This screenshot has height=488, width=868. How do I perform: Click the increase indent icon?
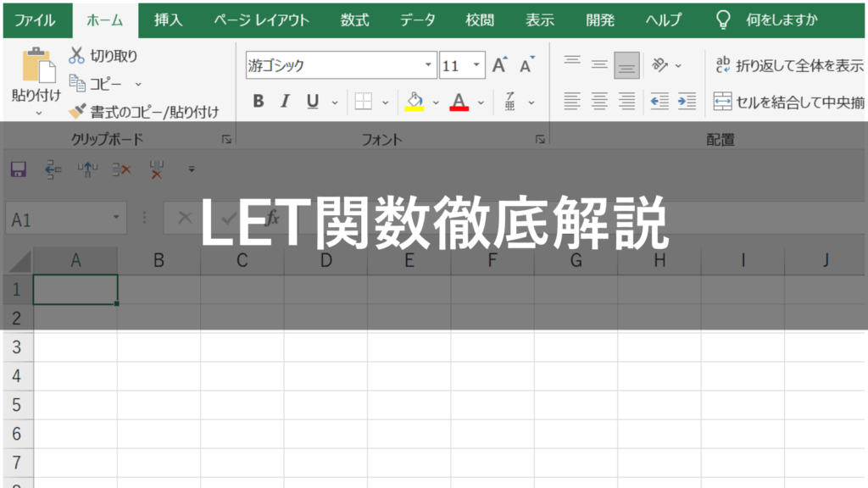687,102
